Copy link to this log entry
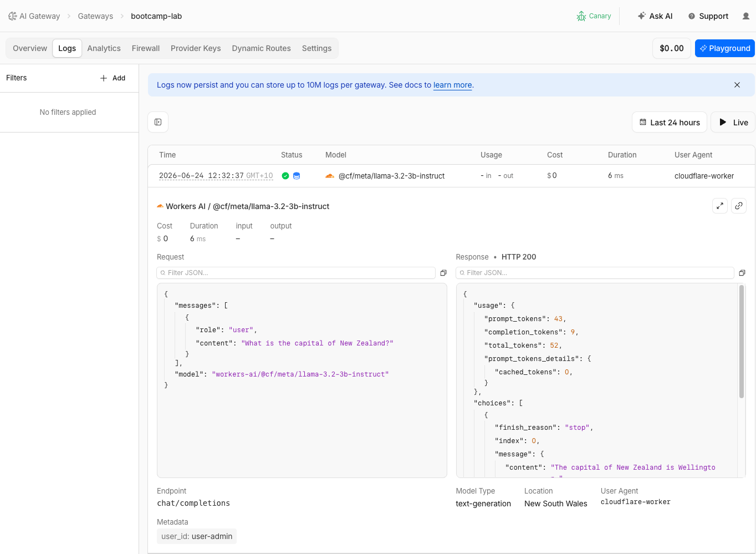The width and height of the screenshot is (756, 554). tap(739, 206)
